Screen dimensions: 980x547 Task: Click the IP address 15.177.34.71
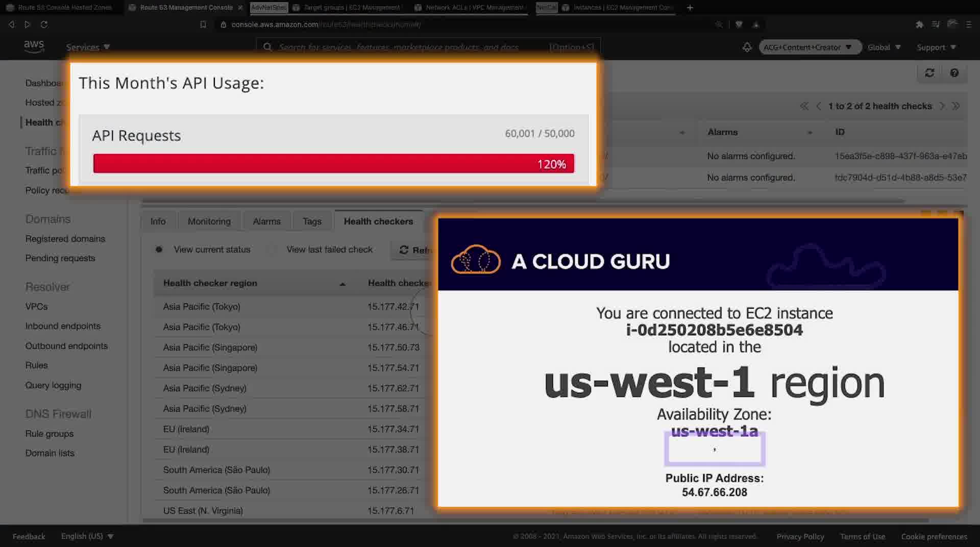393,429
